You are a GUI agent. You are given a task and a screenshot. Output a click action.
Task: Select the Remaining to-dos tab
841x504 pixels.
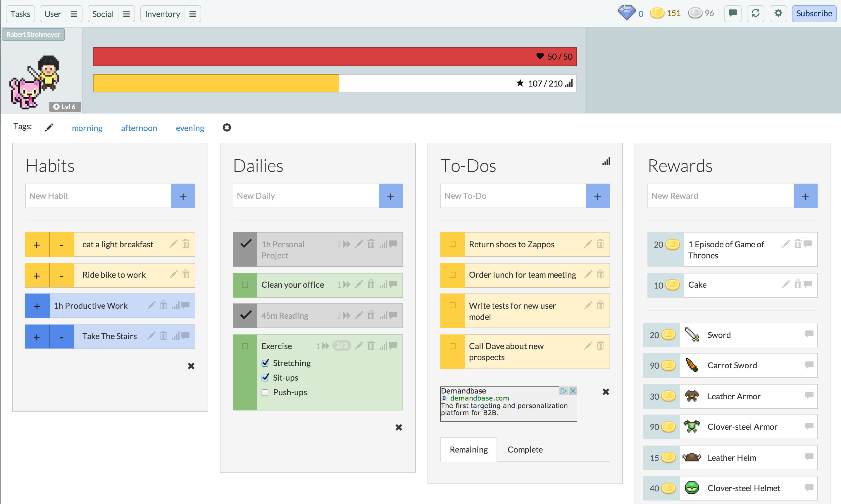point(468,450)
